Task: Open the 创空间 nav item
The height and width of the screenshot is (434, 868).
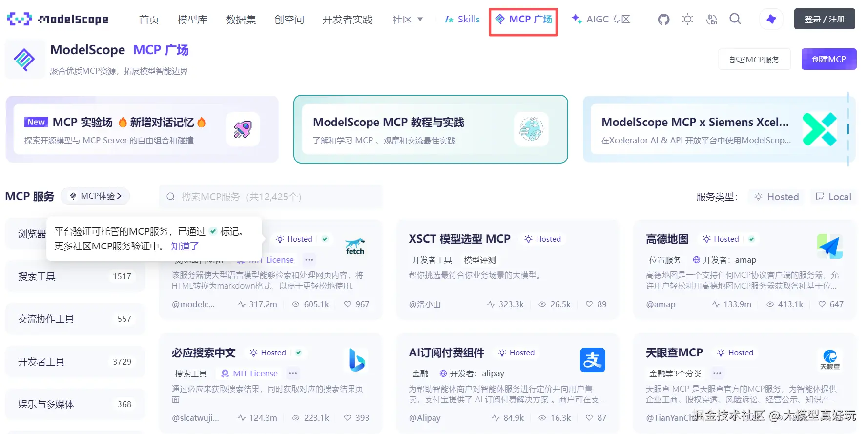Action: 289,20
